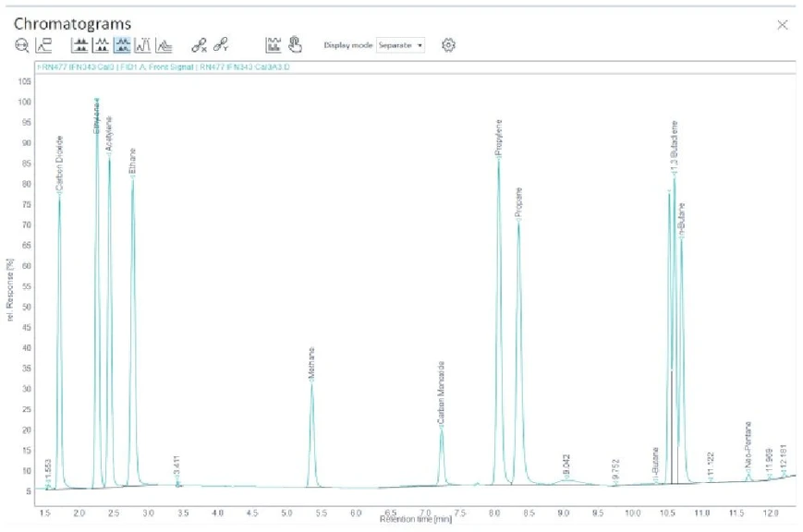Open the chromatogram settings gear
The height and width of the screenshot is (532, 803).
tap(449, 45)
